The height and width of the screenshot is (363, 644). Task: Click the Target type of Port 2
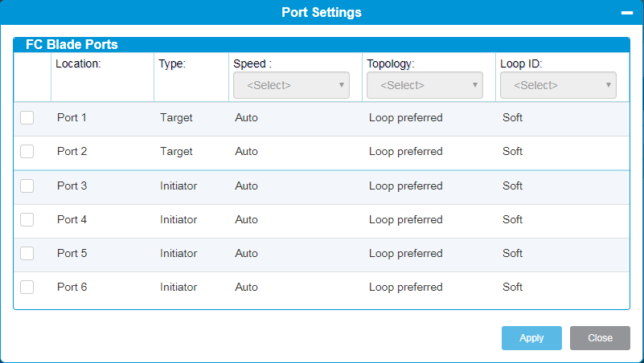click(x=176, y=151)
